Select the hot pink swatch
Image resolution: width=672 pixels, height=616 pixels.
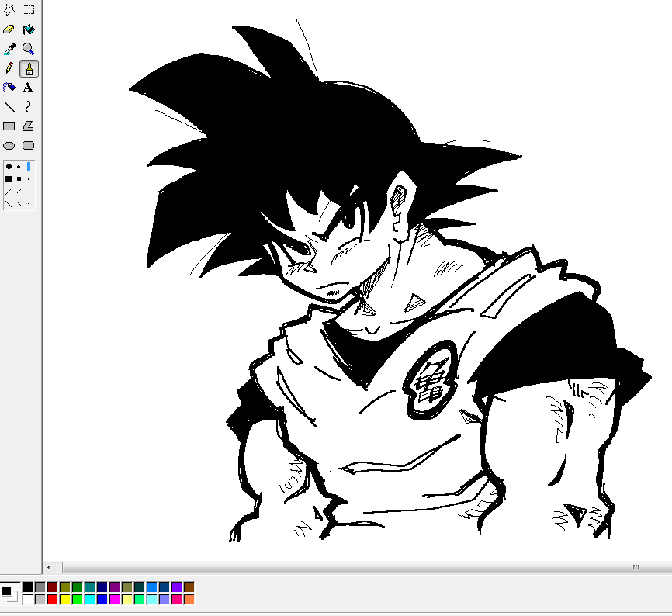pyautogui.click(x=177, y=599)
